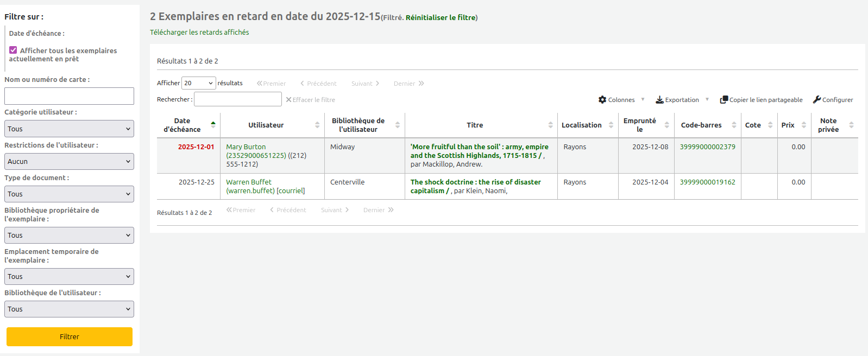Click the Effacer le filtre X icon
Screen dimensions: 868x356
pos(288,100)
